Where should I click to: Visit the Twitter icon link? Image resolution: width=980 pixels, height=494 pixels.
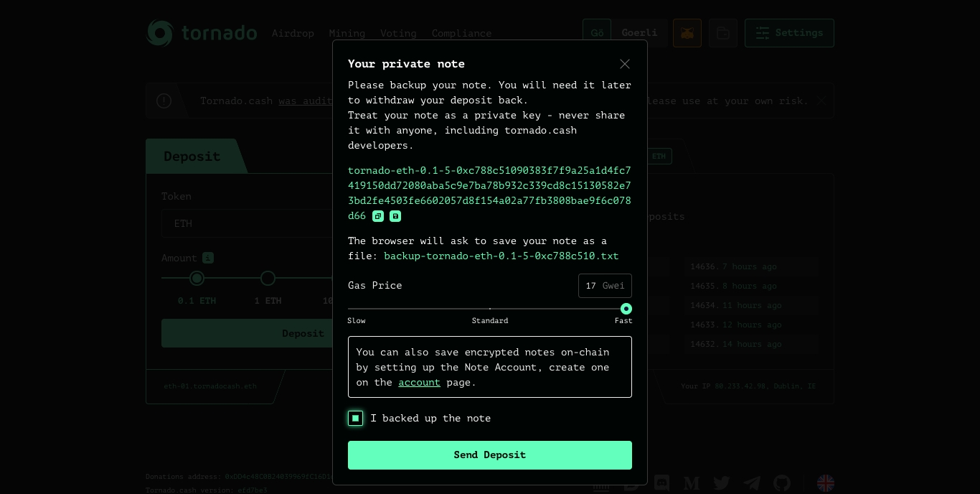coord(722,483)
